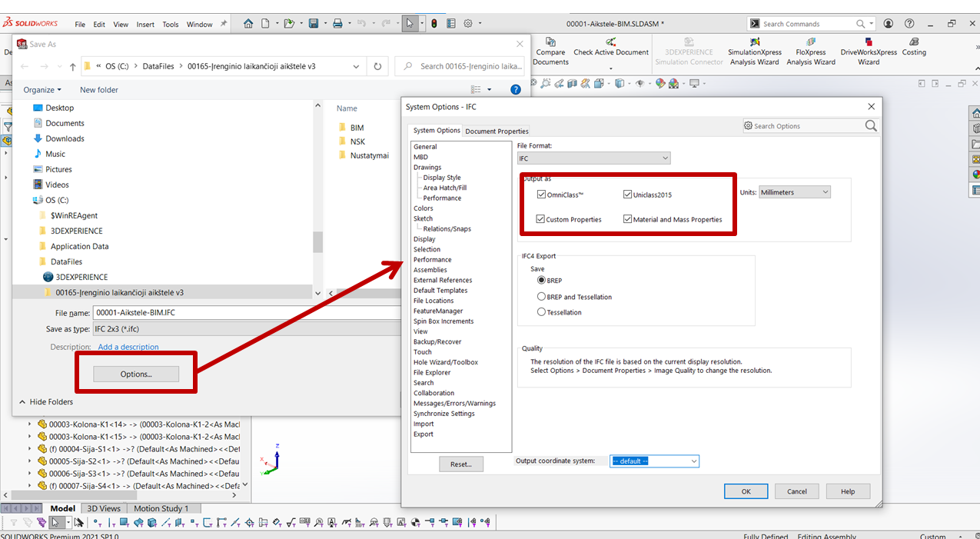Open the Help question mark icon
Image resolution: width=980 pixels, height=539 pixels.
point(910,24)
